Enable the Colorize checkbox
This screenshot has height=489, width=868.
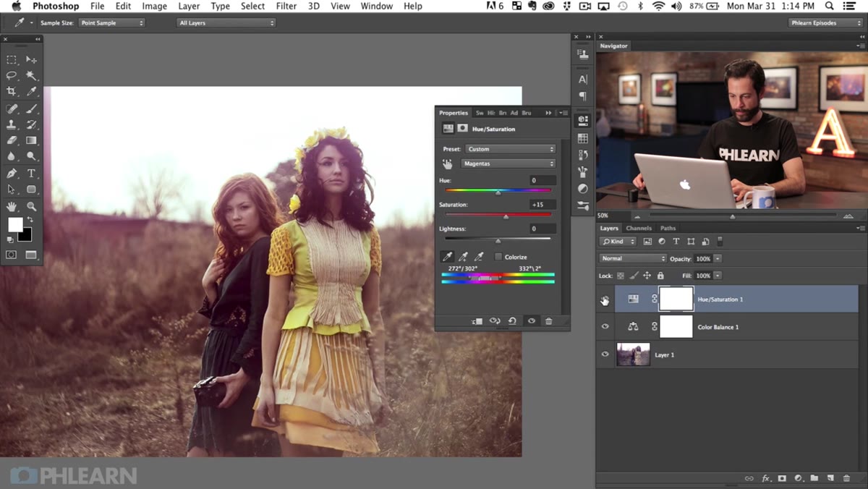coord(498,257)
